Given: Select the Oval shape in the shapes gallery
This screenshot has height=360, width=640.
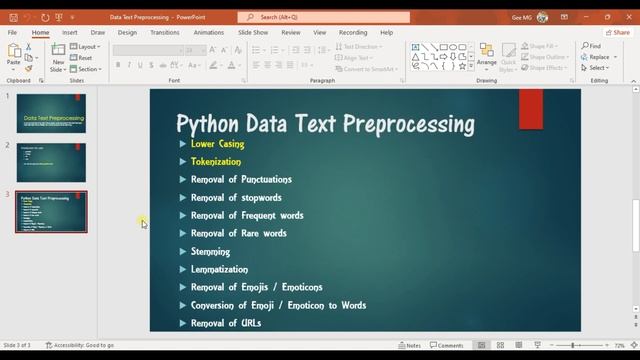Looking at the screenshot, I should [453, 47].
